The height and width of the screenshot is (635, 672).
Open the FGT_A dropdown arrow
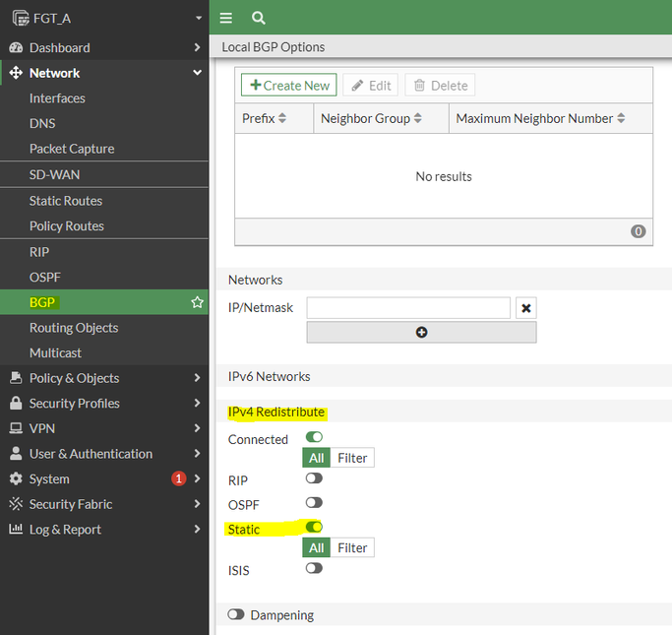pos(199,18)
